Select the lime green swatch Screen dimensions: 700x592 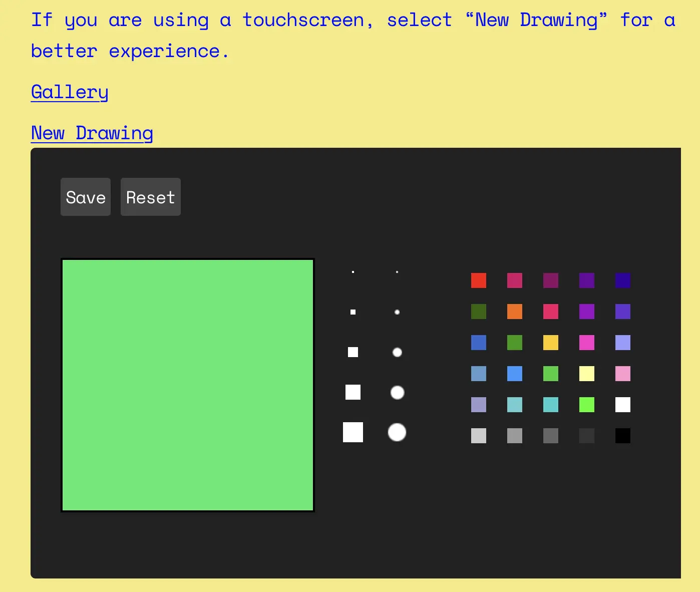pyautogui.click(x=587, y=405)
